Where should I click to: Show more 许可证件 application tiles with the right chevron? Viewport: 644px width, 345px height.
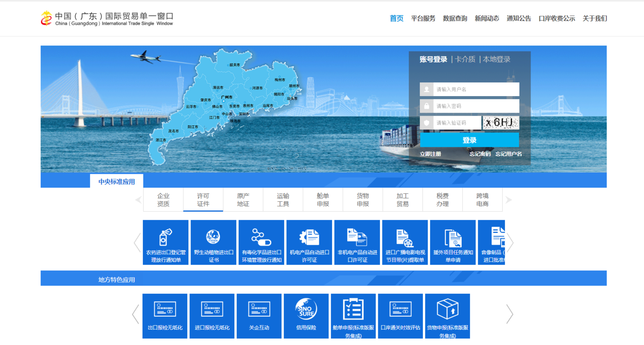pyautogui.click(x=510, y=242)
